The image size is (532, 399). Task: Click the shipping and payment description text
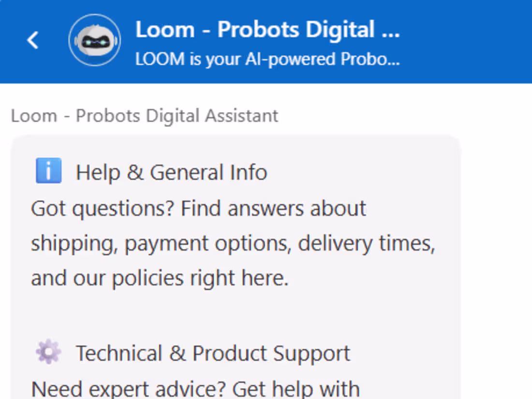coord(232,243)
